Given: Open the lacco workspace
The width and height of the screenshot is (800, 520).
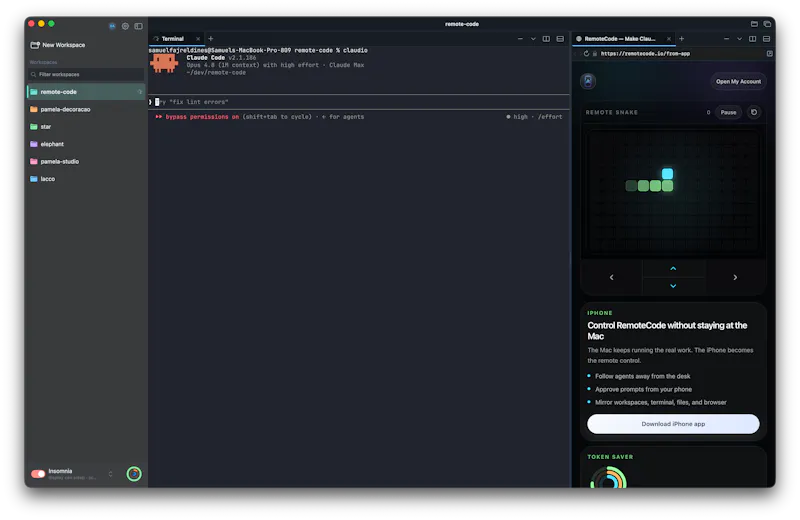Looking at the screenshot, I should click(86, 179).
